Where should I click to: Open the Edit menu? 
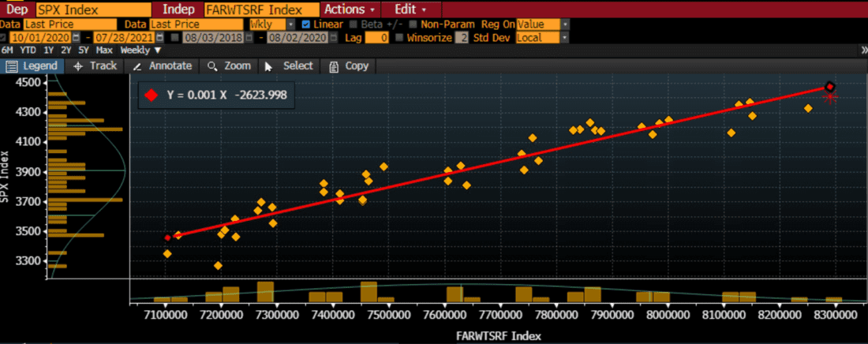pos(410,9)
